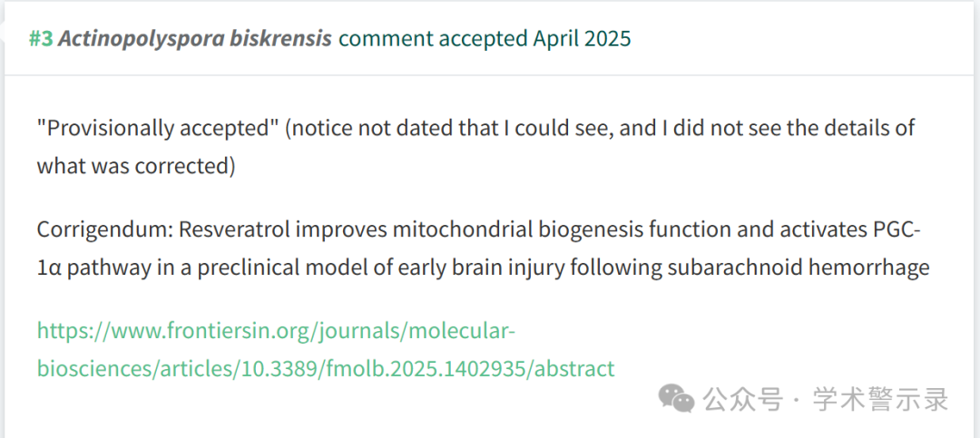Click 'April 2025' in the comment header

[x=582, y=39]
